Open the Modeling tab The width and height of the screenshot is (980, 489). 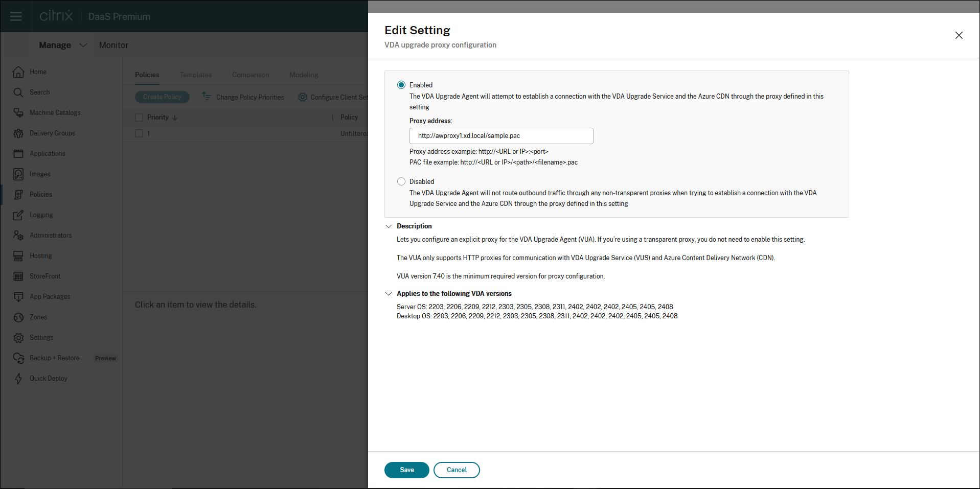[x=304, y=75]
